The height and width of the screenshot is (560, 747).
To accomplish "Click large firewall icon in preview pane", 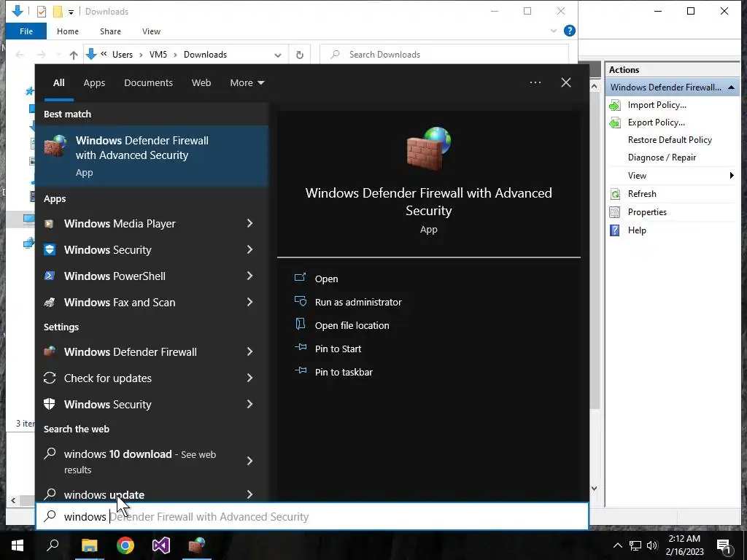I will 429,148.
